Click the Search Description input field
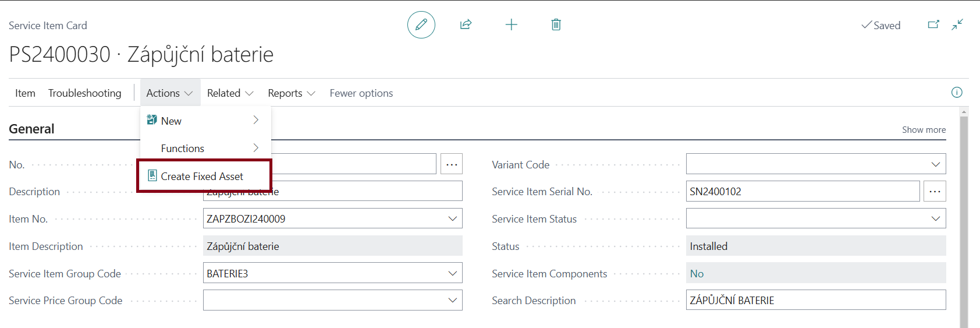Viewport: 980px width, 328px height. tap(816, 300)
